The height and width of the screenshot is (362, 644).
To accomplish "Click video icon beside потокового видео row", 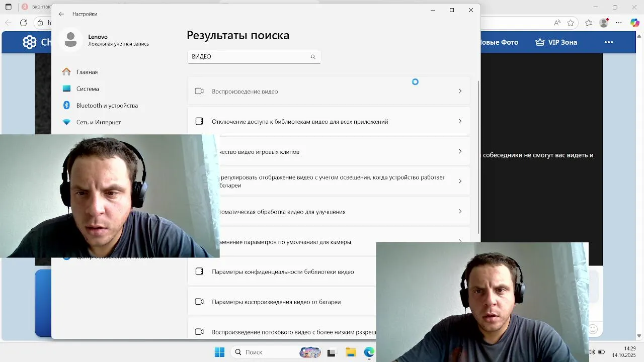I will click(199, 332).
